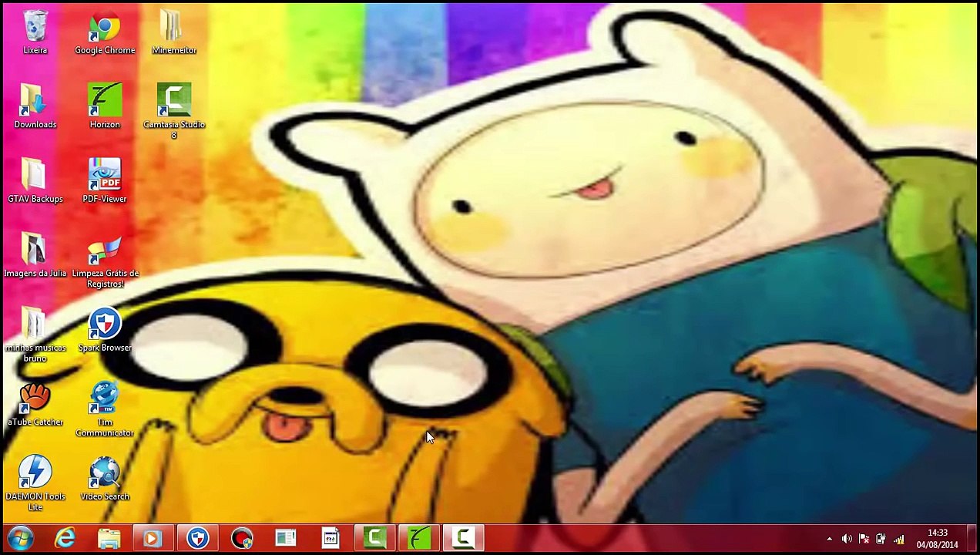This screenshot has height=555, width=980.
Task: Click the document page taskbar icon
Action: (x=331, y=539)
